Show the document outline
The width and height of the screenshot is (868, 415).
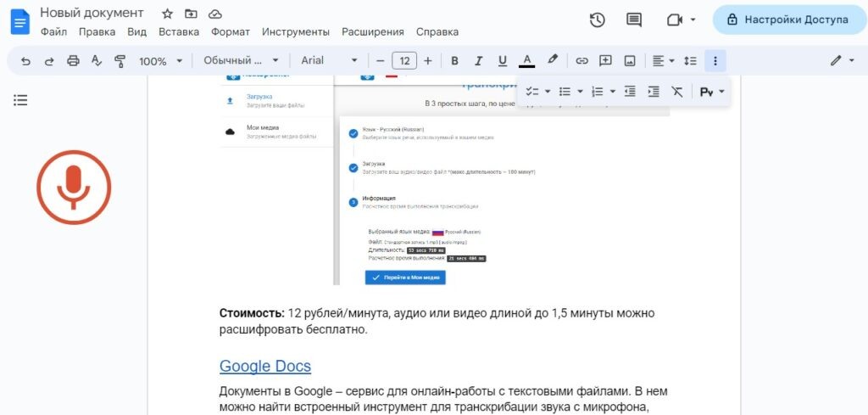[20, 100]
